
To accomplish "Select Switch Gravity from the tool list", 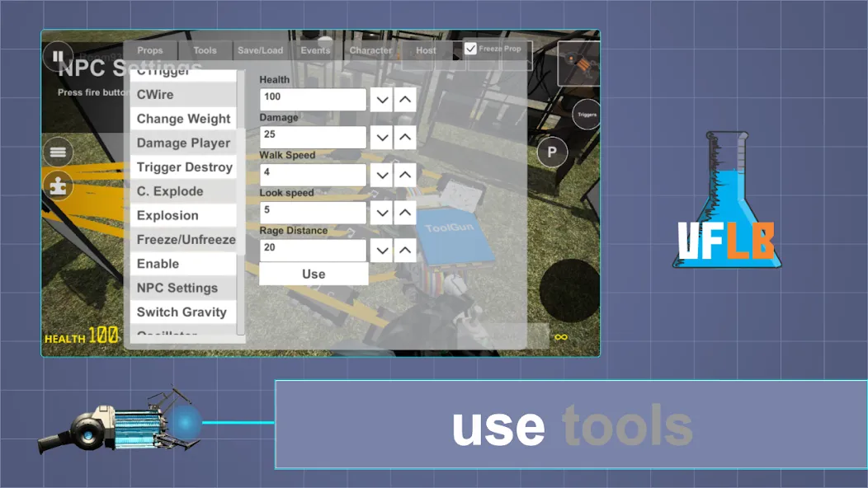I will coord(182,312).
